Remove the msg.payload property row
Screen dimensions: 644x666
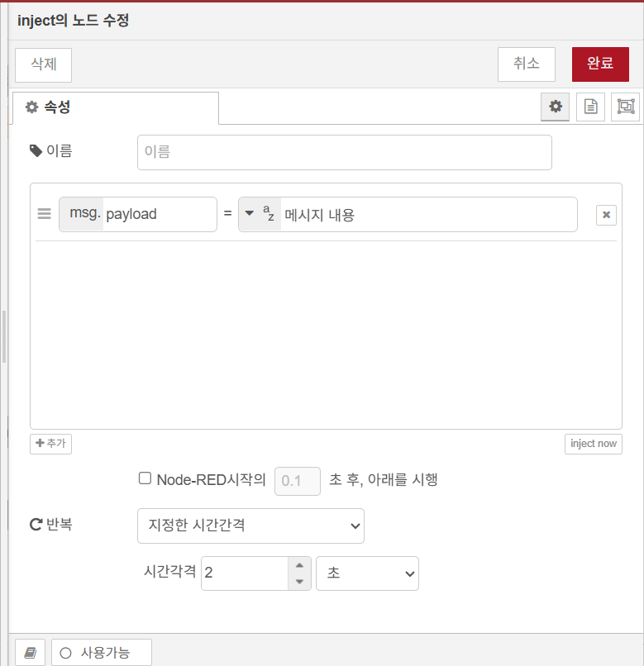(x=606, y=215)
